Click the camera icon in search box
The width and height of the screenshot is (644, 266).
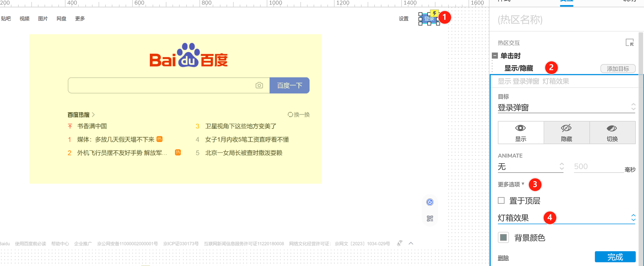pos(259,85)
